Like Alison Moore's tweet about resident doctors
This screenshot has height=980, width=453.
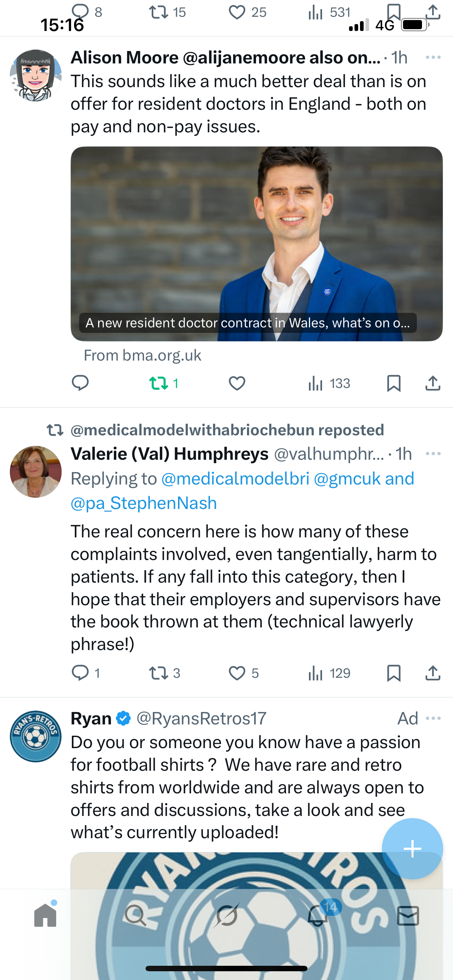[x=237, y=383]
